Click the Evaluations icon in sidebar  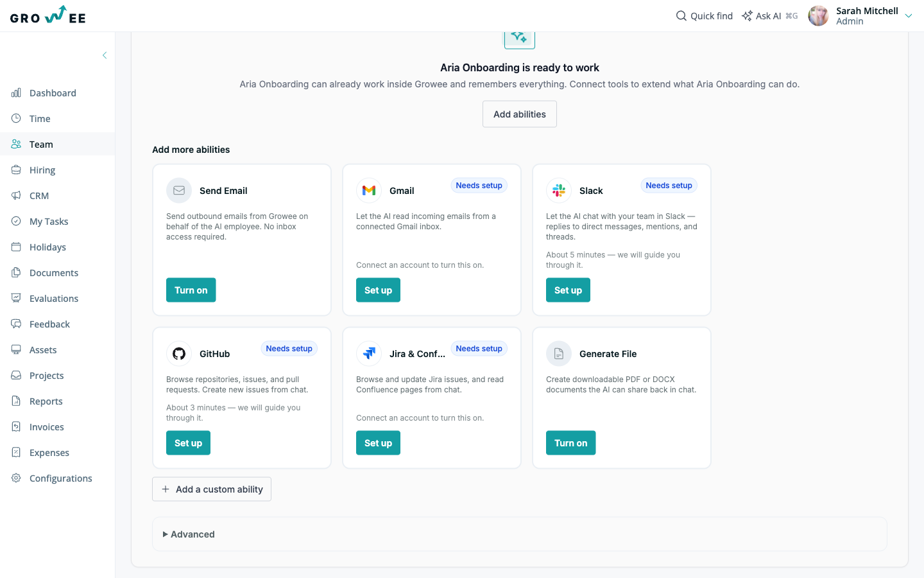point(16,298)
